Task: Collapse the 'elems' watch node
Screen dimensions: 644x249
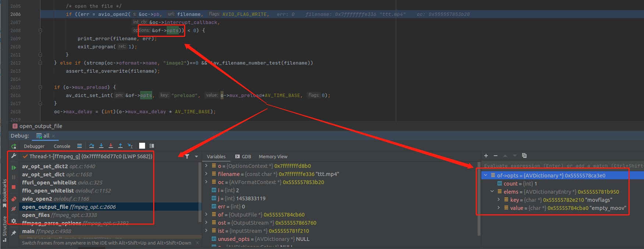Action: click(x=492, y=191)
